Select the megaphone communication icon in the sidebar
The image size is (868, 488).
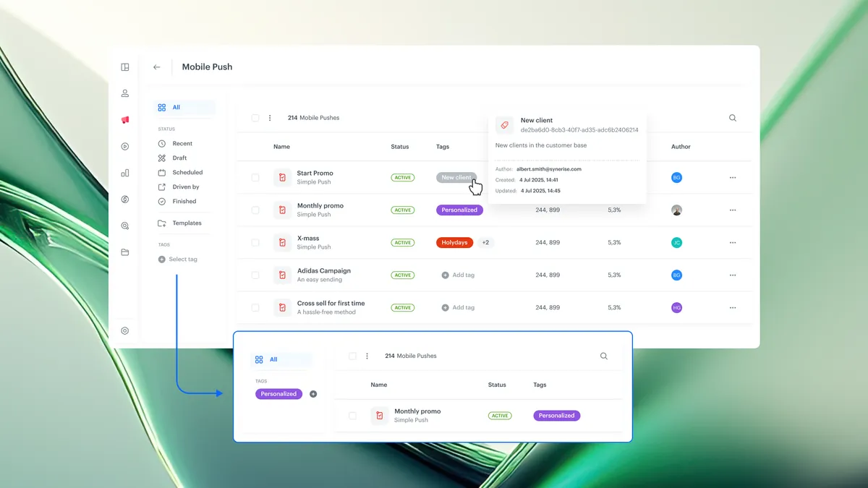[125, 120]
